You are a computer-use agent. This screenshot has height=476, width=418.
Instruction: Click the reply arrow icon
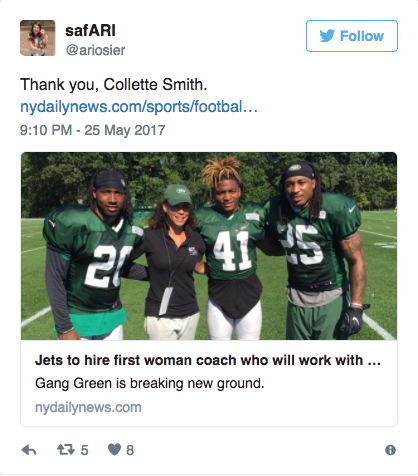29,450
